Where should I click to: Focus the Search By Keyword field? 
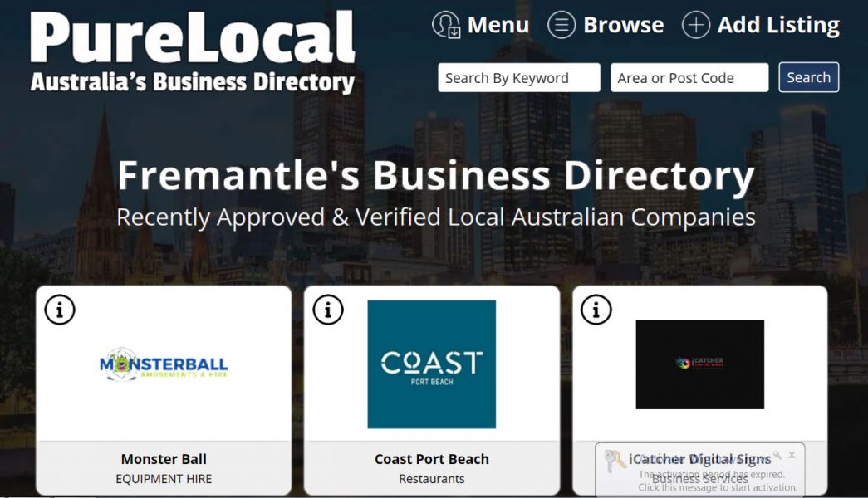click(518, 77)
